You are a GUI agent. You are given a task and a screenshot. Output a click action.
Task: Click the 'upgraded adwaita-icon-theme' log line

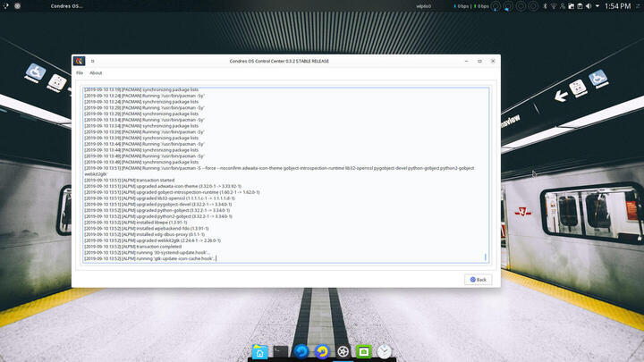point(163,186)
